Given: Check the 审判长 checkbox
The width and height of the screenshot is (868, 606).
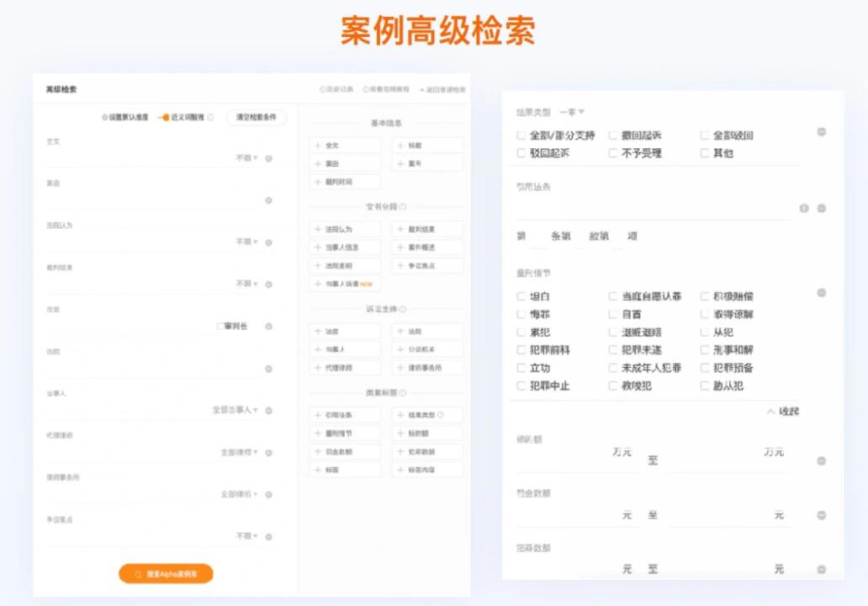Looking at the screenshot, I should coord(220,327).
